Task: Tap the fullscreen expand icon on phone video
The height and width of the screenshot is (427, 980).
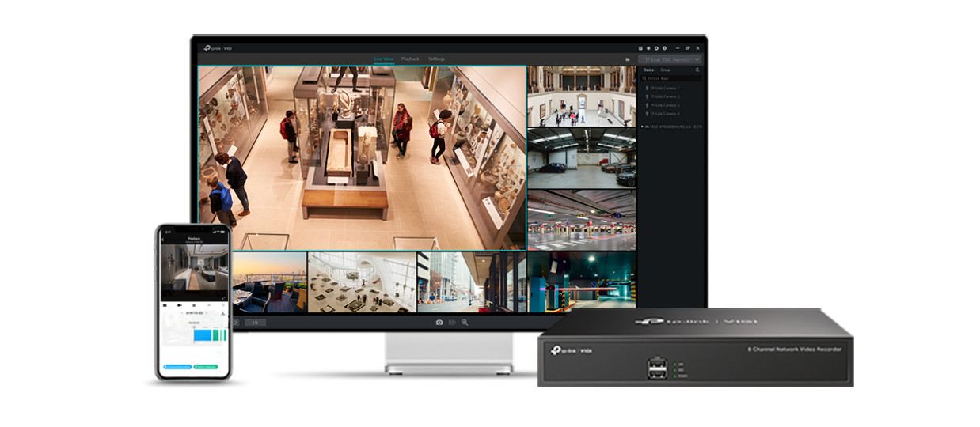Action: pyautogui.click(x=224, y=298)
